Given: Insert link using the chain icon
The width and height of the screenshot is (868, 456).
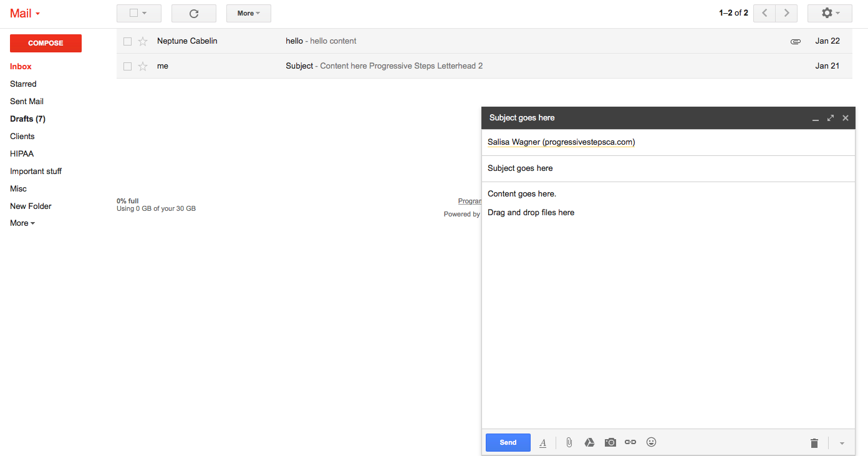Looking at the screenshot, I should click(x=630, y=442).
